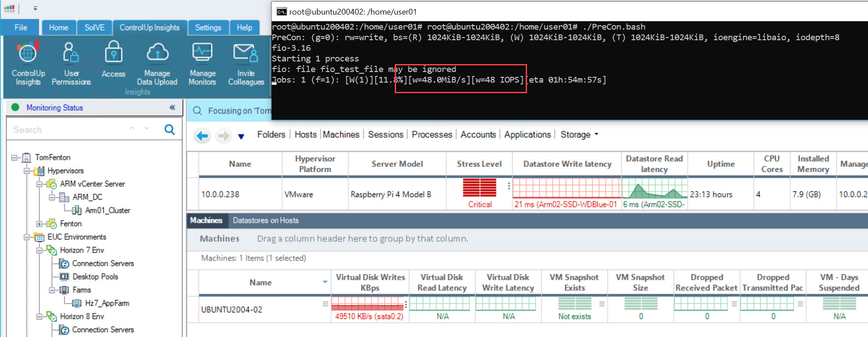This screenshot has width=868, height=337.
Task: Collapse the EUC Environments node
Action: coord(26,237)
